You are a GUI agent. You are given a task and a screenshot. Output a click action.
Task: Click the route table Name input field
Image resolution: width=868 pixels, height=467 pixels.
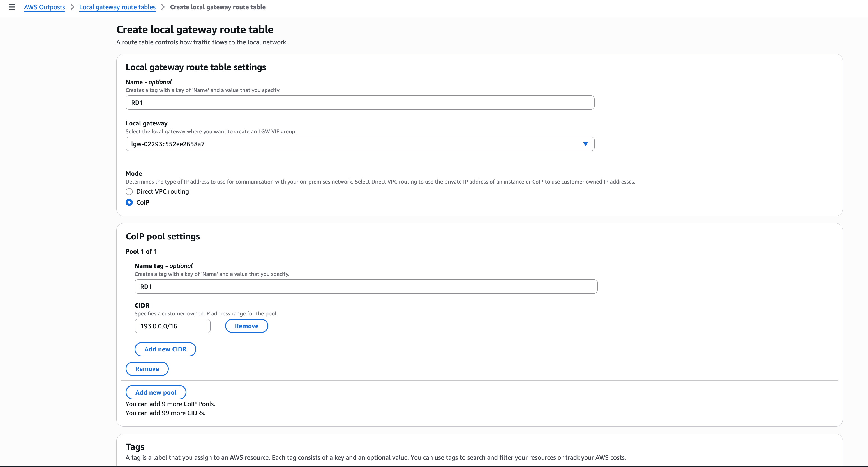pyautogui.click(x=359, y=102)
